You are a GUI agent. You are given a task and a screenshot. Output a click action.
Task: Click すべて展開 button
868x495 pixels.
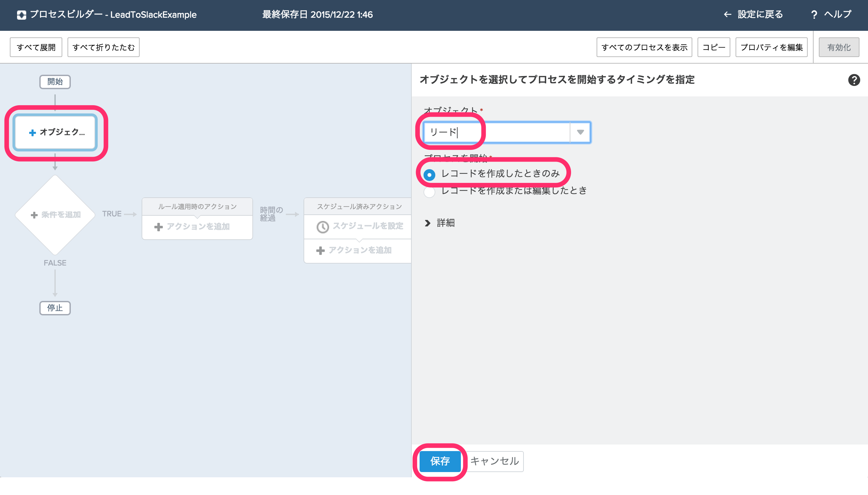[36, 47]
